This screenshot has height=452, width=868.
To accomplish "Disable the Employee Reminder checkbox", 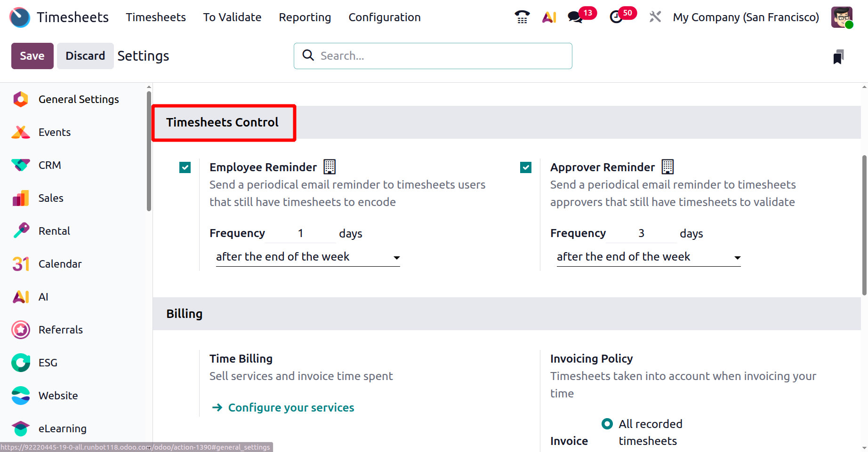I will click(185, 167).
